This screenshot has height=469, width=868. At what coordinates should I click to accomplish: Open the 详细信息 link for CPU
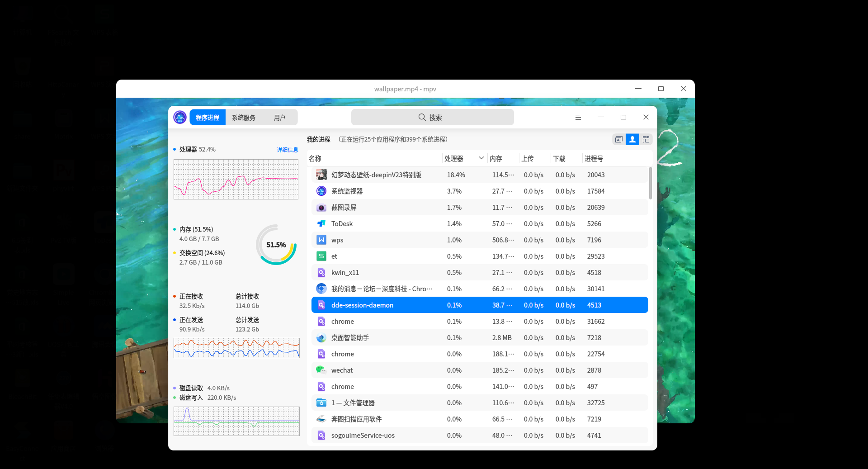[x=288, y=150]
